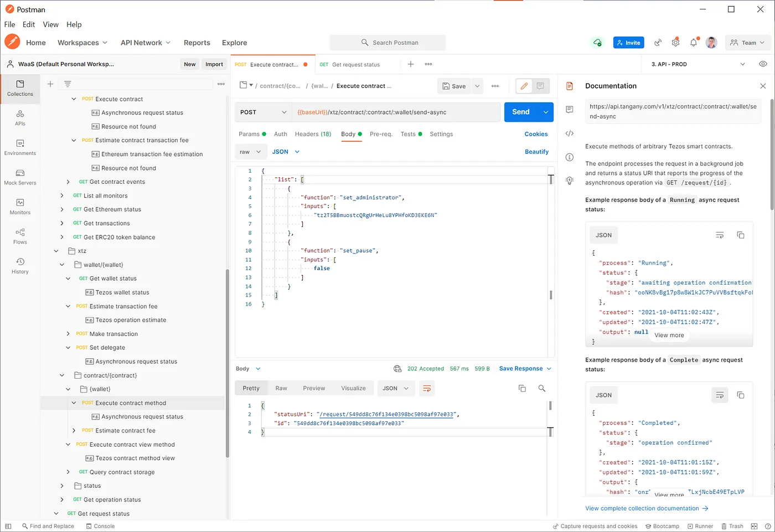This screenshot has height=532, width=775.
Task: Switch to the Params tab
Action: [252, 134]
